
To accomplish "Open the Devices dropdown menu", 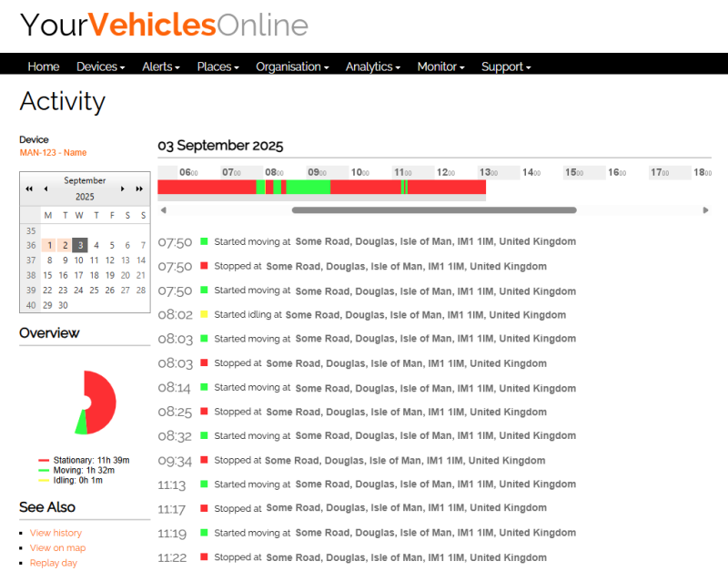I will click(100, 66).
